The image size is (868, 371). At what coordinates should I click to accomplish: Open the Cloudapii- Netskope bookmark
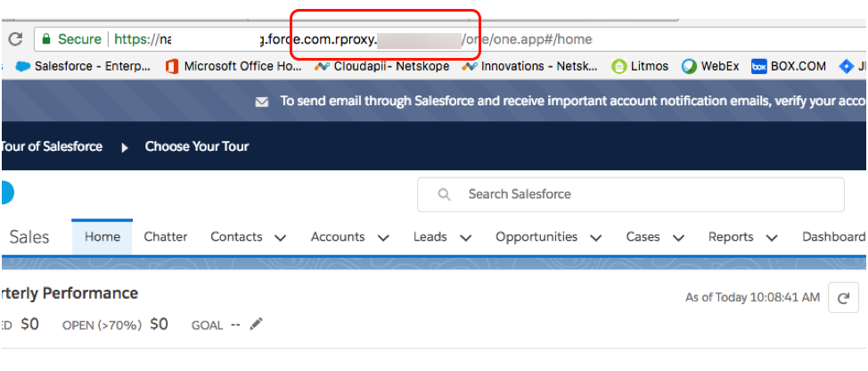tap(381, 67)
